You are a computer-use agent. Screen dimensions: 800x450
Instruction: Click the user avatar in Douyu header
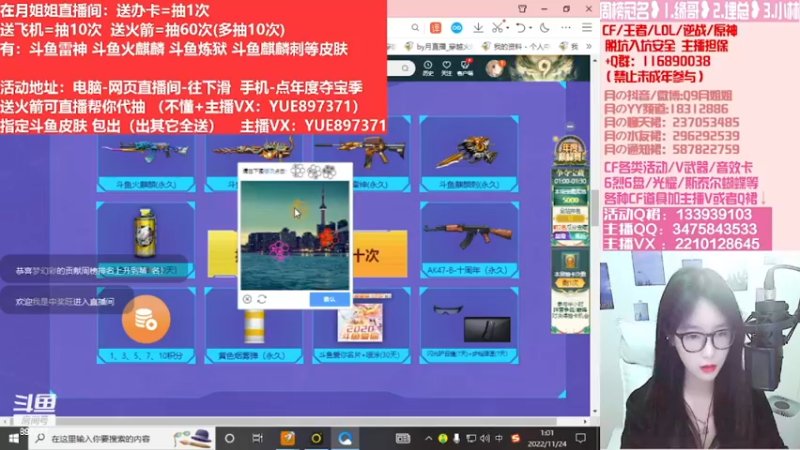pos(494,68)
